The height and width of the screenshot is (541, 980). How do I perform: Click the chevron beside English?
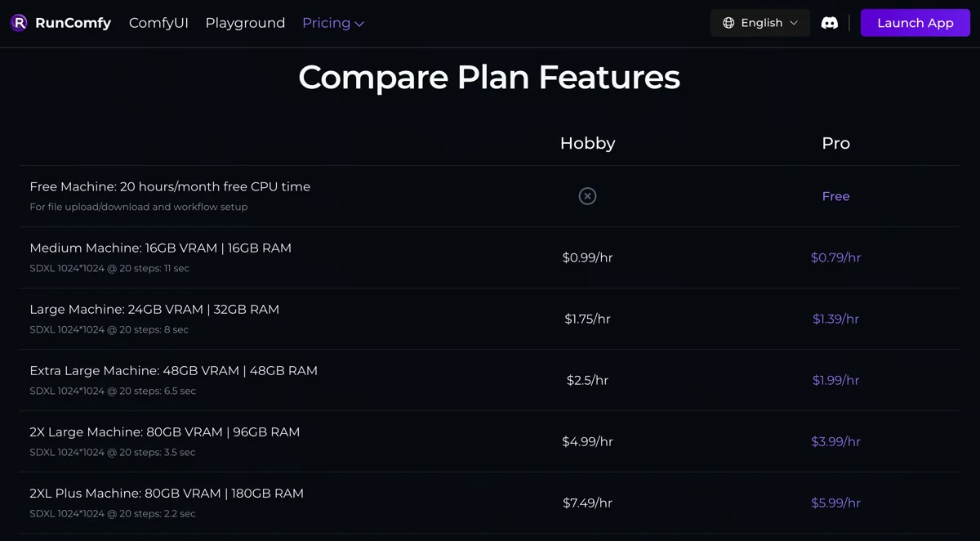793,23
